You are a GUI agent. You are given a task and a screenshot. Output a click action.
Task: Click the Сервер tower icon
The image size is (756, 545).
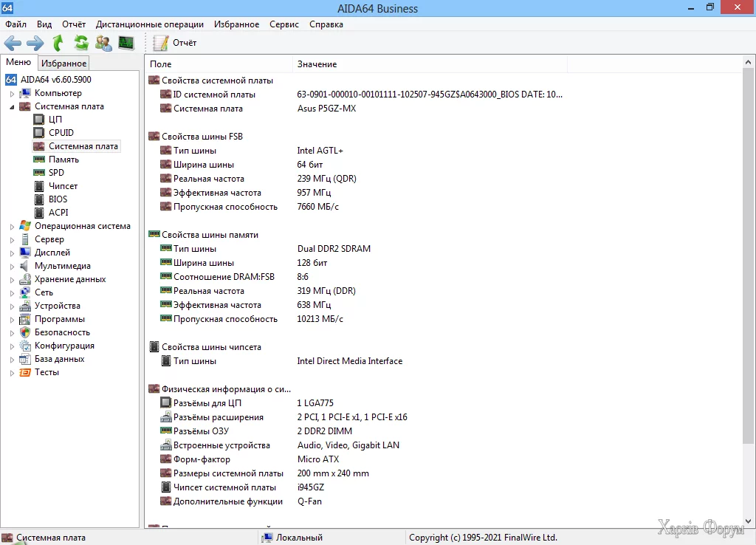pyautogui.click(x=25, y=239)
